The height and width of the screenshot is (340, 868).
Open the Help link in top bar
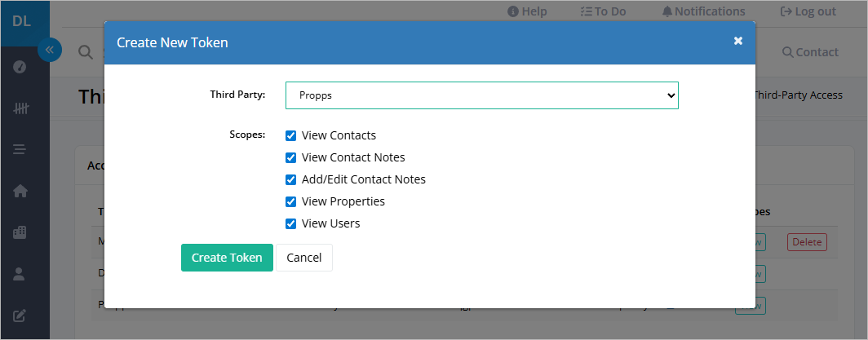(527, 11)
